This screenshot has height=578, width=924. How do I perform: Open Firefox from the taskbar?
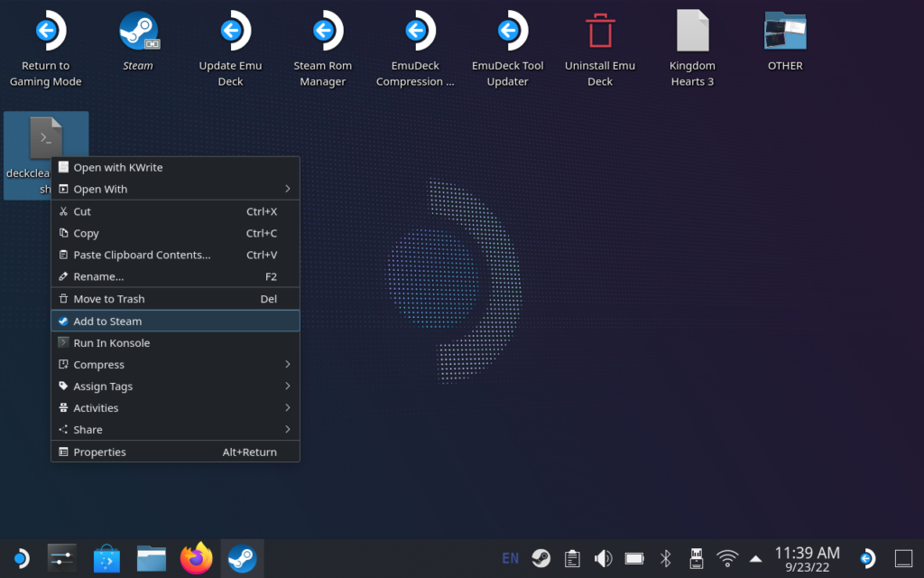pos(196,559)
